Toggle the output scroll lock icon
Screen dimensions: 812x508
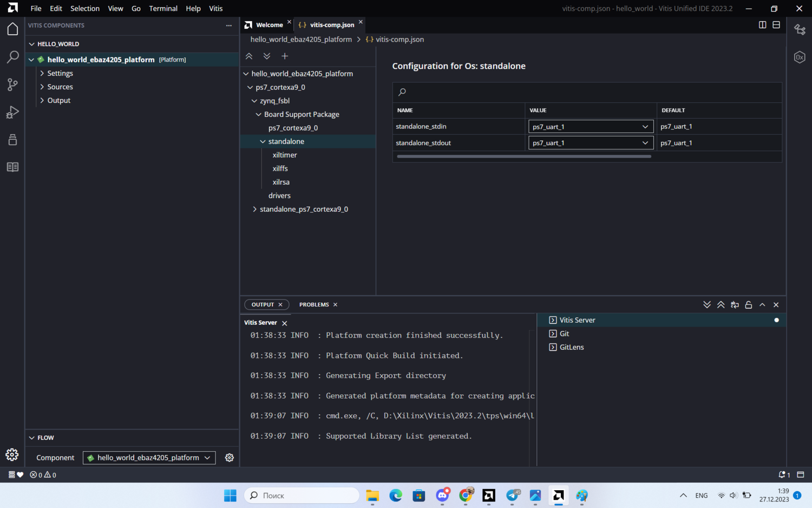click(x=748, y=305)
